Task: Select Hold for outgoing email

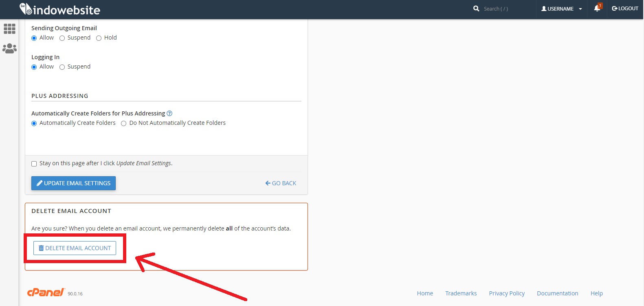Action: (x=99, y=38)
